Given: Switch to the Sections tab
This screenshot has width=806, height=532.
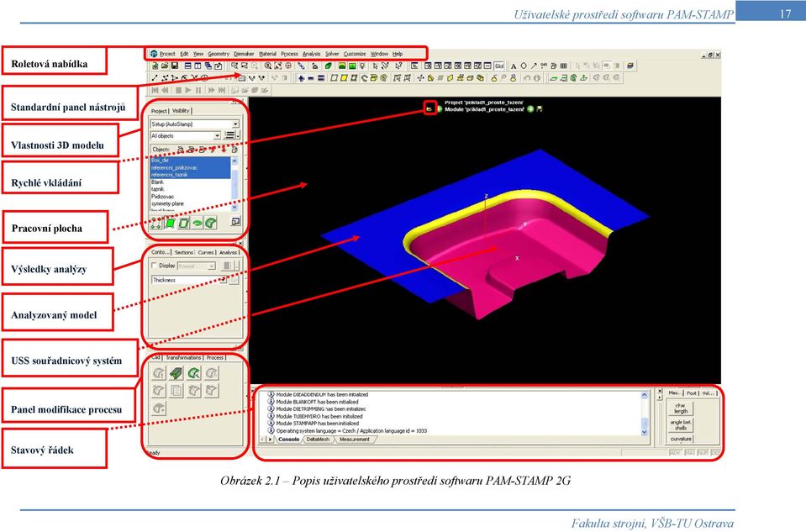Looking at the screenshot, I should point(183,252).
